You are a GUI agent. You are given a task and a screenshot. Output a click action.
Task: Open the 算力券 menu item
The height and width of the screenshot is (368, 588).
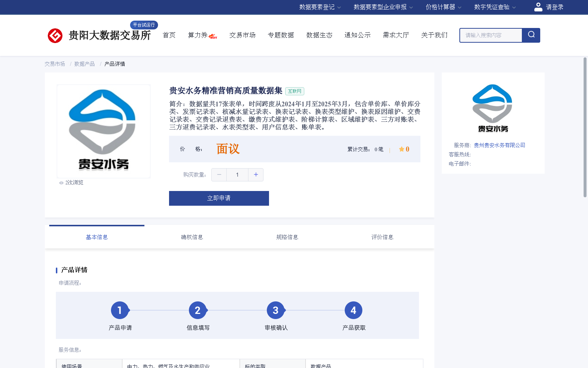[x=198, y=35]
